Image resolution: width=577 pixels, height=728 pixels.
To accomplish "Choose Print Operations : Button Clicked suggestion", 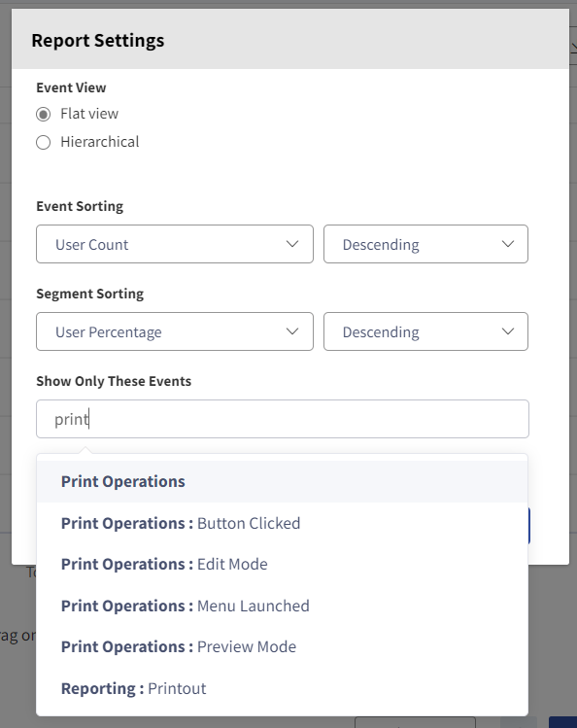I will pyautogui.click(x=282, y=523).
